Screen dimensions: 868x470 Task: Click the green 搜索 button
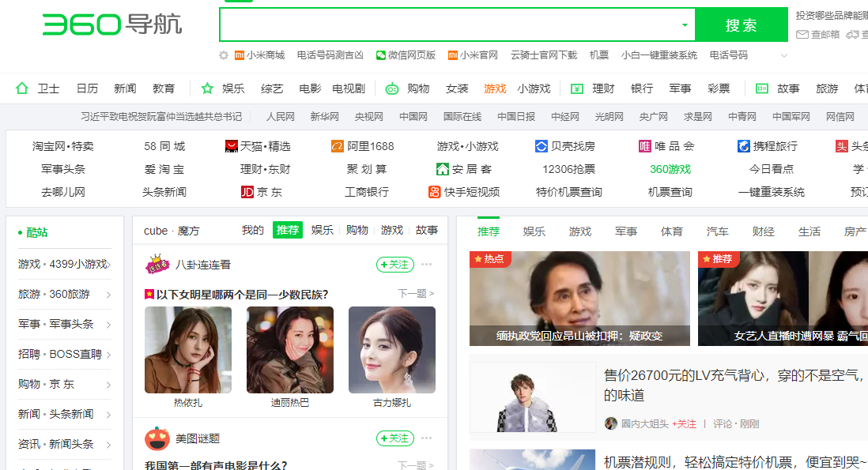[742, 25]
